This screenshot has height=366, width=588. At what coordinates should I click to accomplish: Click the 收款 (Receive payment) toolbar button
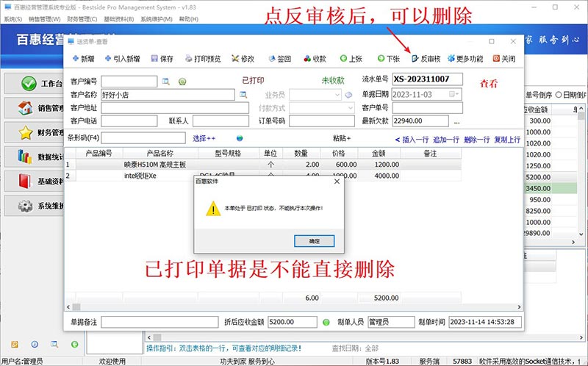[x=315, y=59]
